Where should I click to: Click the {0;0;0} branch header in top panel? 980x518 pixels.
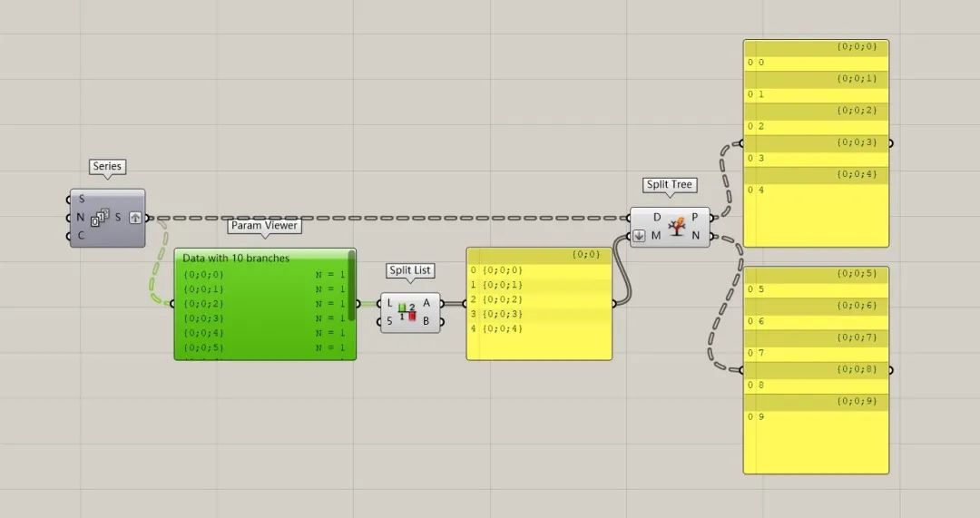point(816,47)
